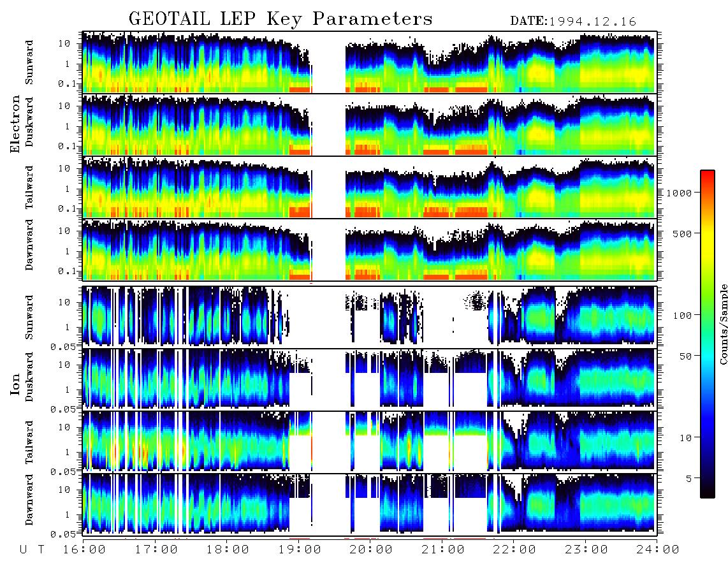This screenshot has width=728, height=561.
Task: Click the vertical "Electron" group label
Action: pyautogui.click(x=15, y=124)
